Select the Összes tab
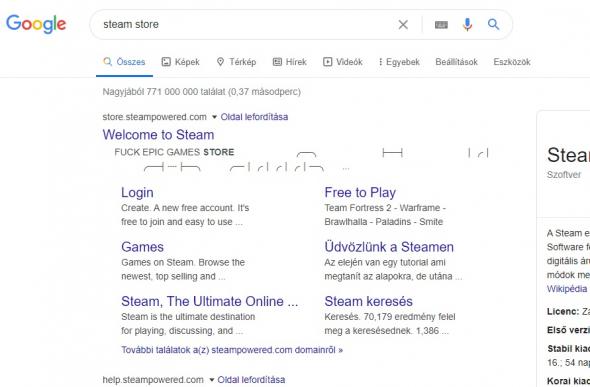This screenshot has width=590, height=387. 124,62
